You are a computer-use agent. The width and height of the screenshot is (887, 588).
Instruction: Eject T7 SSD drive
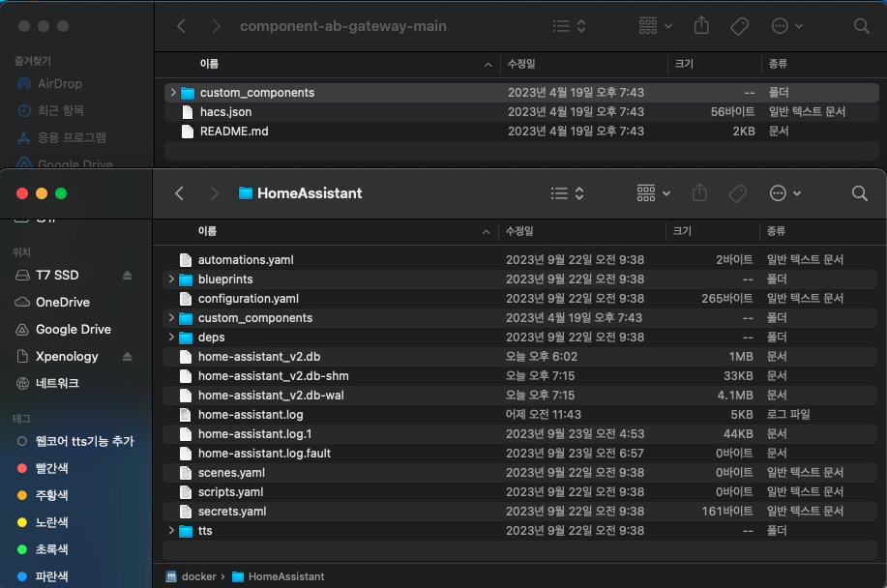128,276
